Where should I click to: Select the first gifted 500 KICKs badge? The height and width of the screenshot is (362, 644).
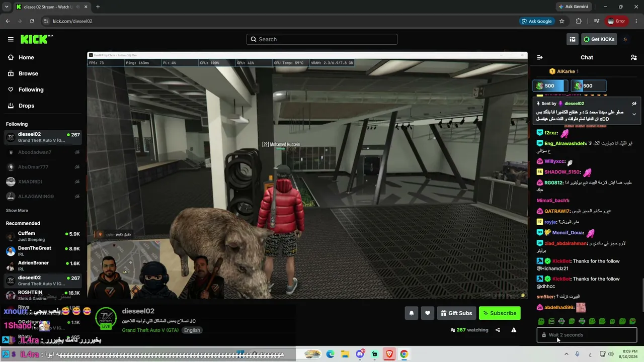550,86
